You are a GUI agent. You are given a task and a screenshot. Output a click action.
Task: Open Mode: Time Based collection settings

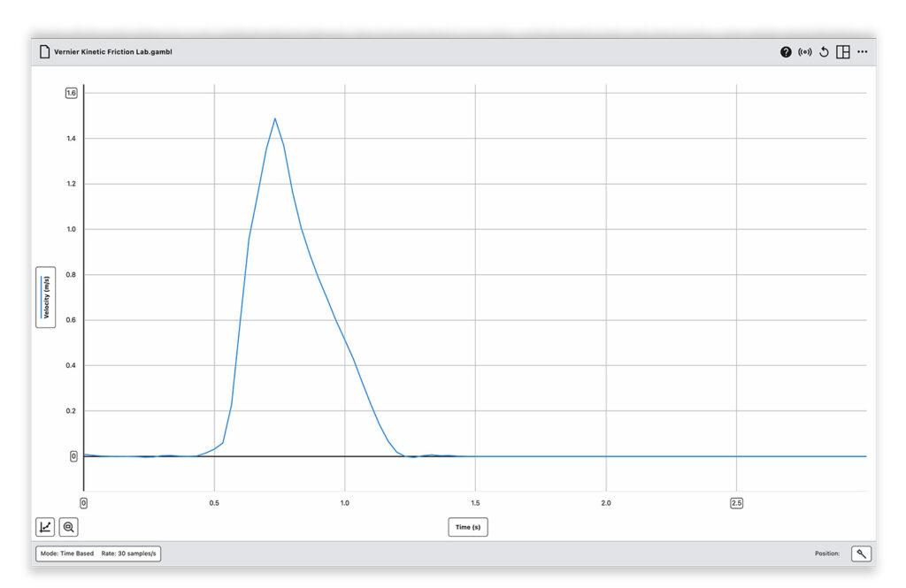click(67, 554)
